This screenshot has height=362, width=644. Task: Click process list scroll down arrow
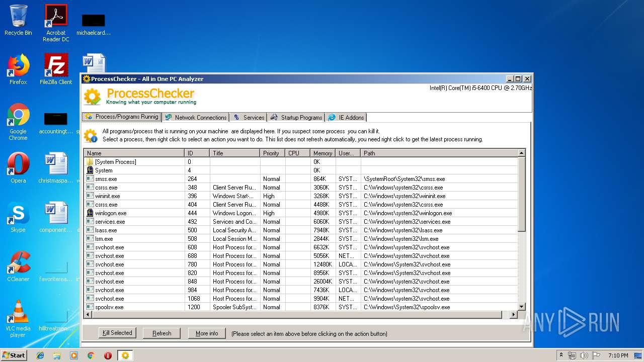click(521, 306)
